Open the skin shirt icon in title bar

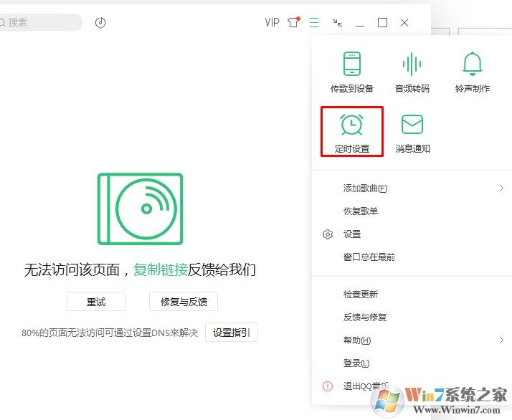pyautogui.click(x=293, y=22)
